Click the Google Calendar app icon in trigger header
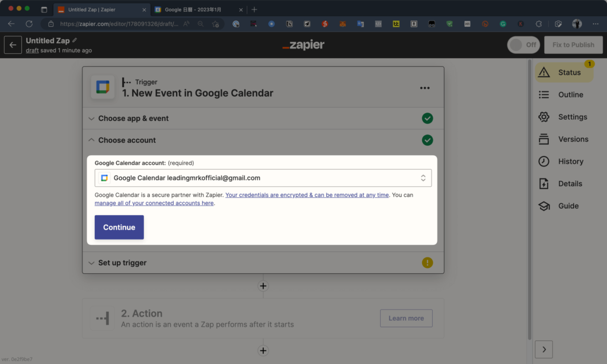The width and height of the screenshot is (607, 364). (x=103, y=87)
